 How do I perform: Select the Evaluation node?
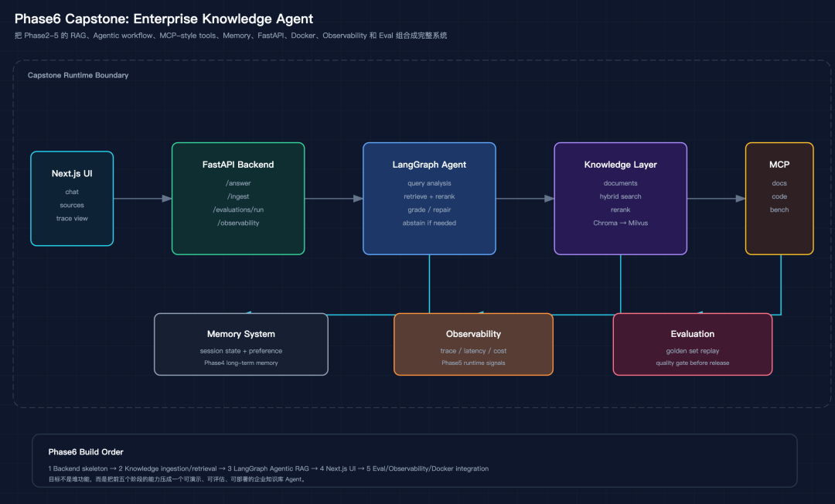[692, 344]
